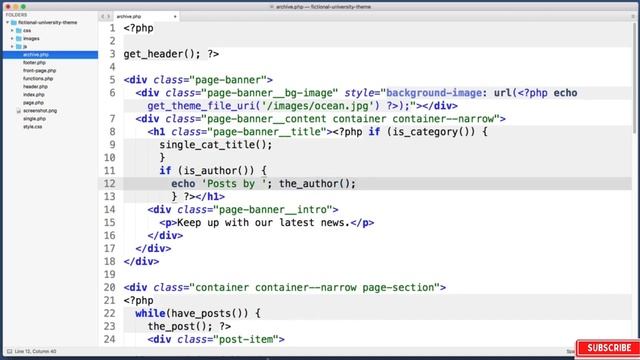Screen dimensions: 640x360
Task: Toggle side bar icon in status bar
Action: [x=9, y=351]
